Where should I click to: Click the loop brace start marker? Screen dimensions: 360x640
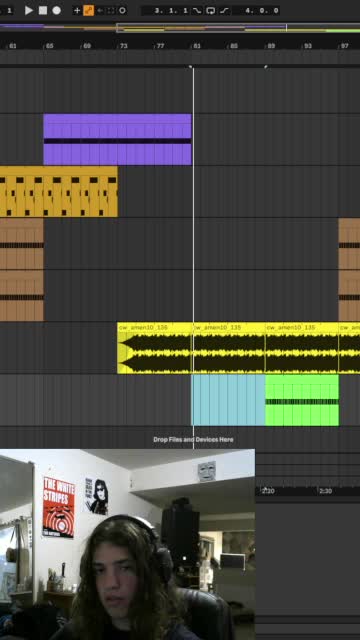click(191, 67)
